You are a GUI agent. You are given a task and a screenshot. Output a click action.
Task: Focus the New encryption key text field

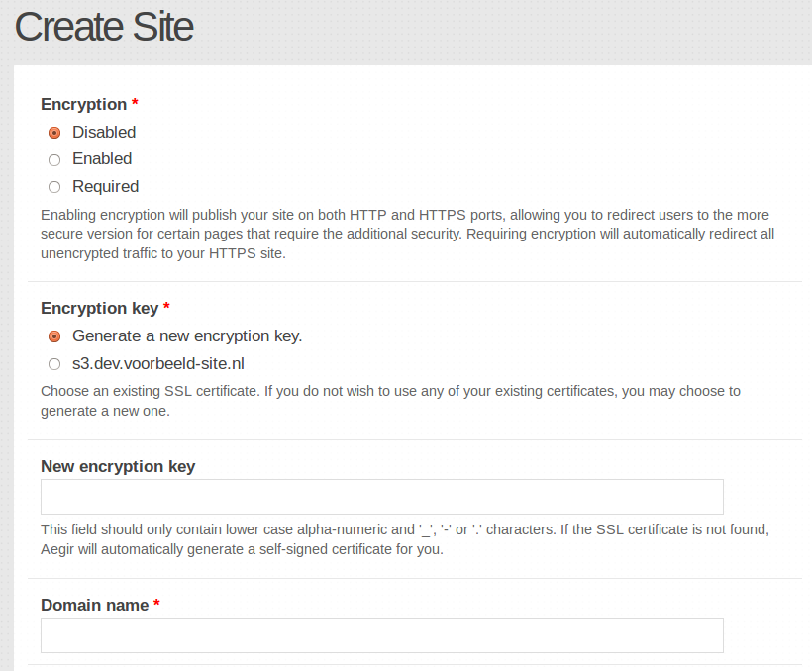tap(381, 497)
